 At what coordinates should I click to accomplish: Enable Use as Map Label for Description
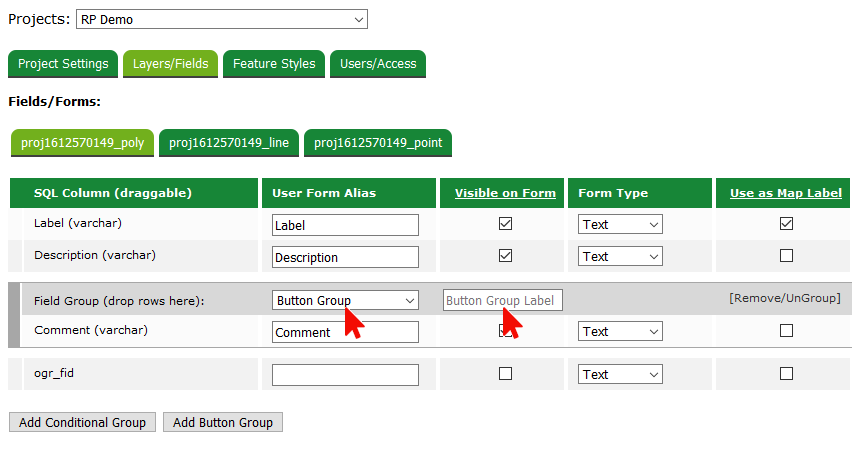[x=786, y=256]
